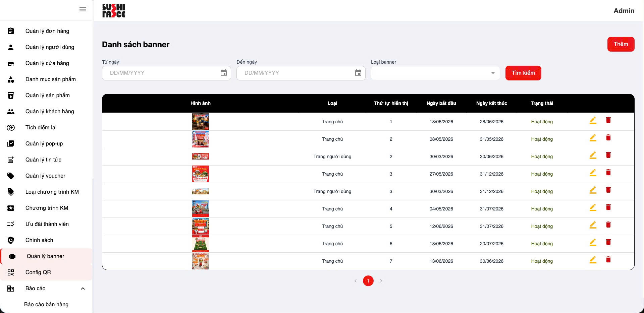The height and width of the screenshot is (313, 644).
Task: Click the Hình ảnh column header
Action: (201, 103)
